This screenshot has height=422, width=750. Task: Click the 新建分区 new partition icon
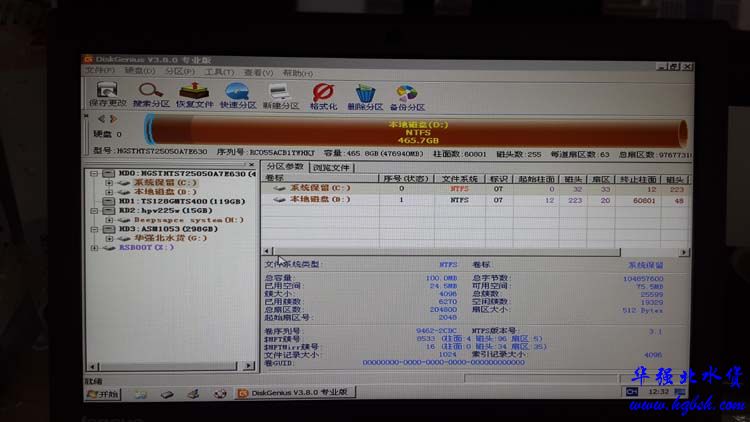[281, 96]
